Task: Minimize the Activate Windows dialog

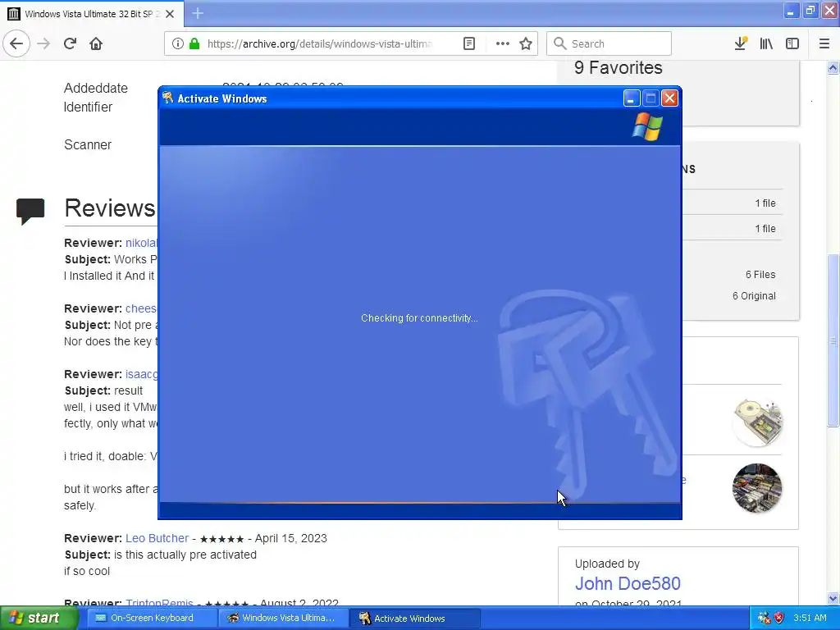Action: click(632, 98)
